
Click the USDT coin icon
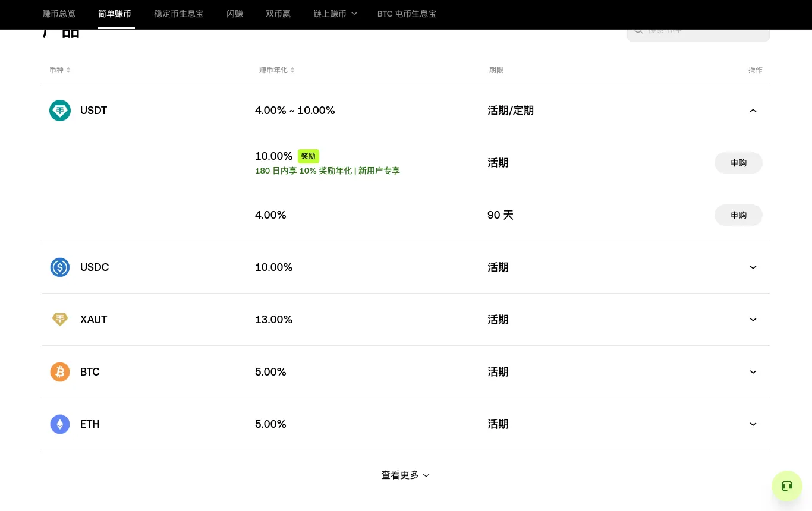tap(60, 111)
